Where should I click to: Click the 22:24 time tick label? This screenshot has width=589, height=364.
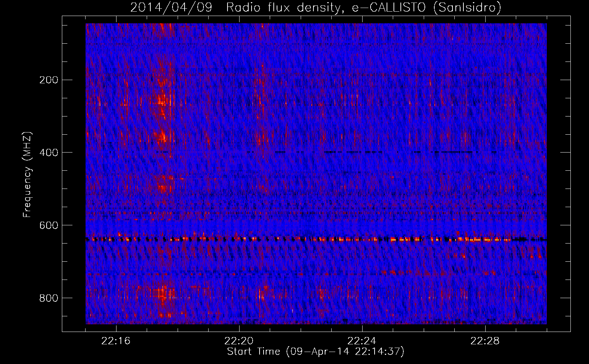point(362,341)
